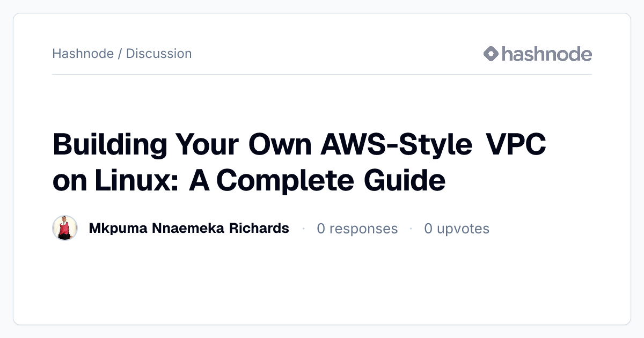Click the 0 upvotes count
Viewport: 644px width, 338px height.
[457, 229]
